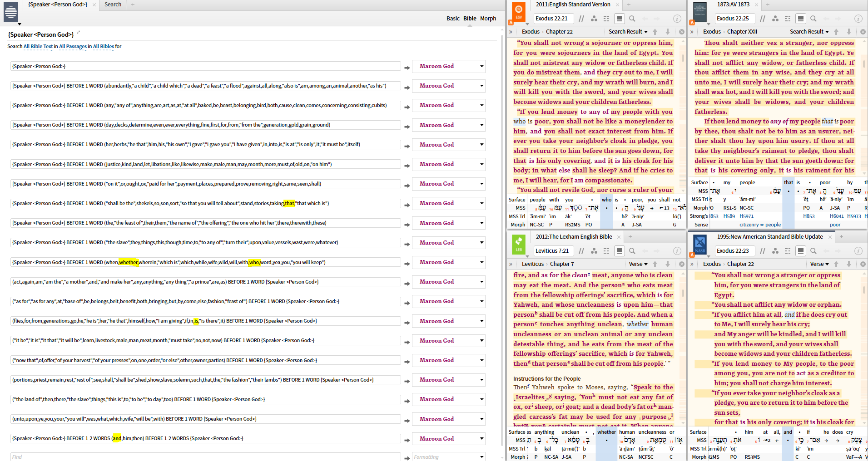Expand sidebar chevron in Lexham panel
This screenshot has width=868, height=461.
tap(511, 264)
